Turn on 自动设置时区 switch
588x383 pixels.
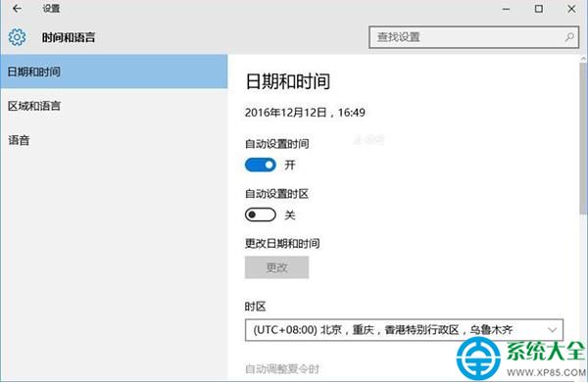click(261, 215)
